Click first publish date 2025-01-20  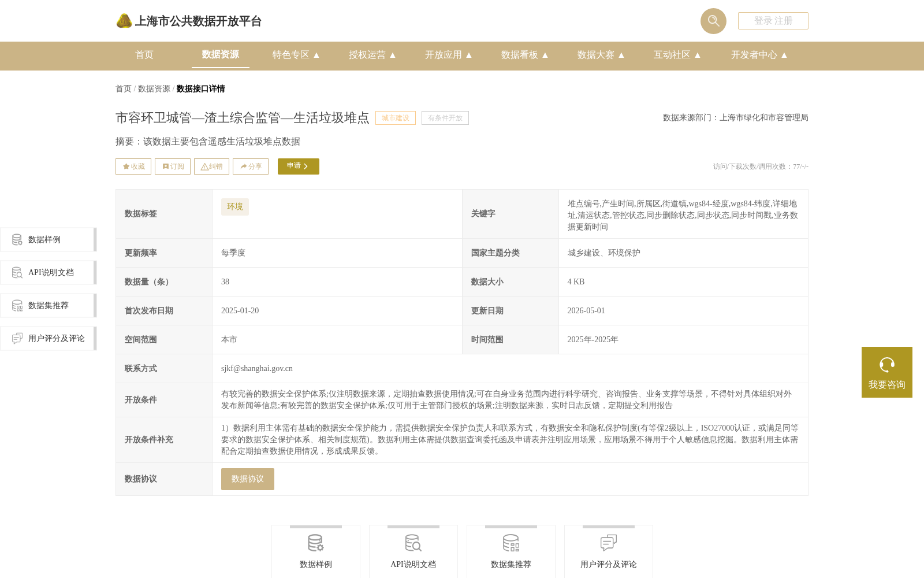pyautogui.click(x=240, y=311)
